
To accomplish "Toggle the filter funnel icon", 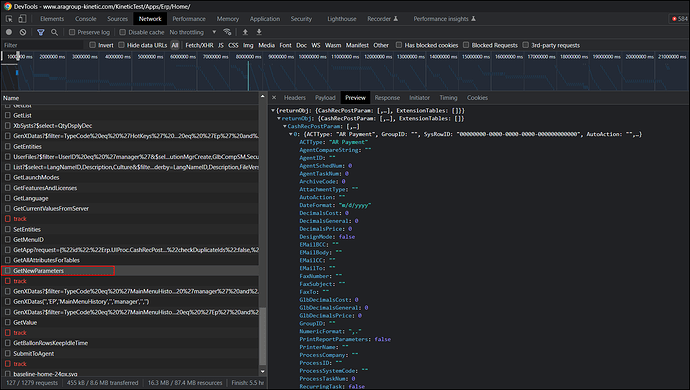I will [x=40, y=32].
